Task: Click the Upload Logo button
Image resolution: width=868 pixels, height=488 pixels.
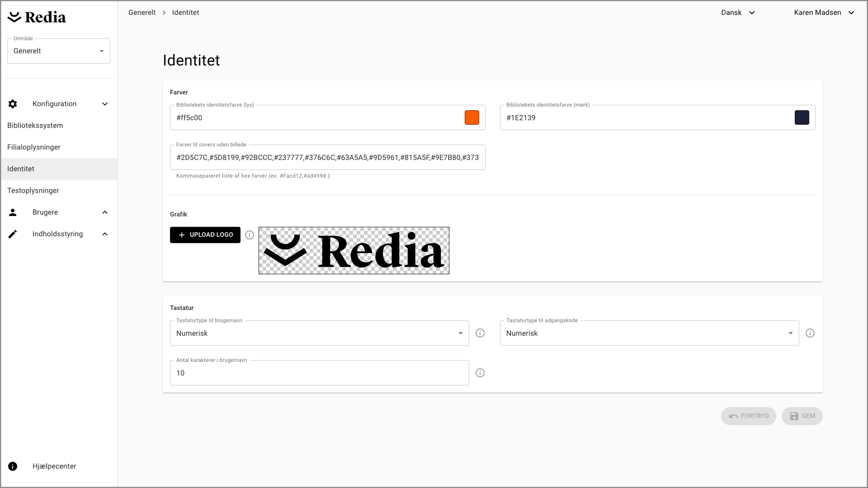Action: (205, 235)
